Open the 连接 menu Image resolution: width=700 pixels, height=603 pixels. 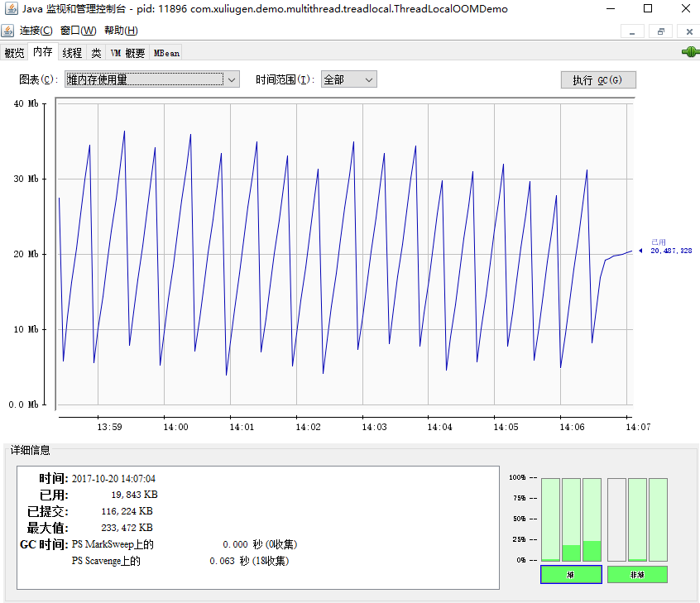36,31
